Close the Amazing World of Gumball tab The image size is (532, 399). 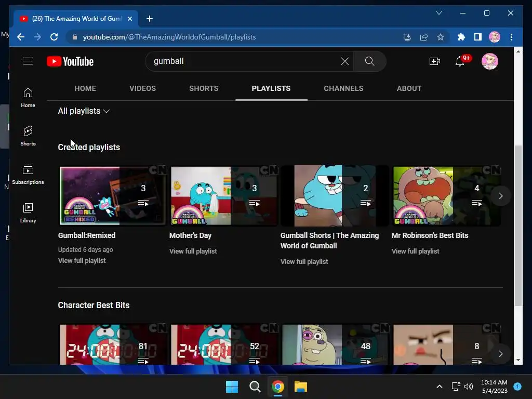click(x=129, y=19)
